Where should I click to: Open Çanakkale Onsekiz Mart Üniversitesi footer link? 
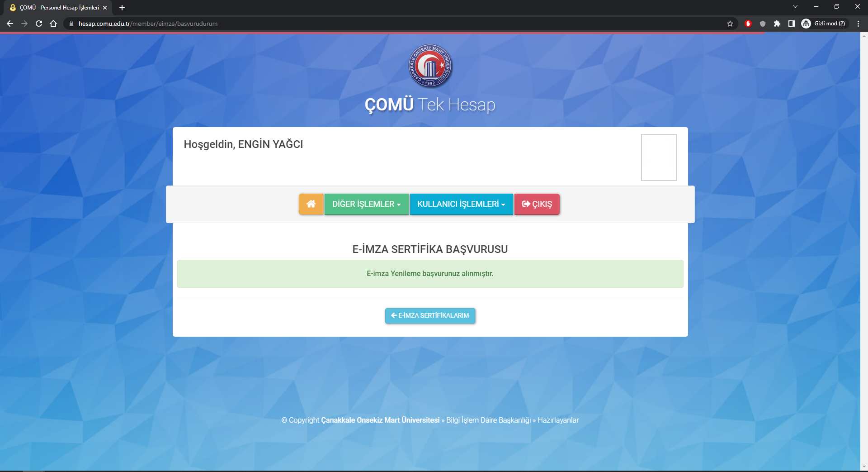(380, 420)
